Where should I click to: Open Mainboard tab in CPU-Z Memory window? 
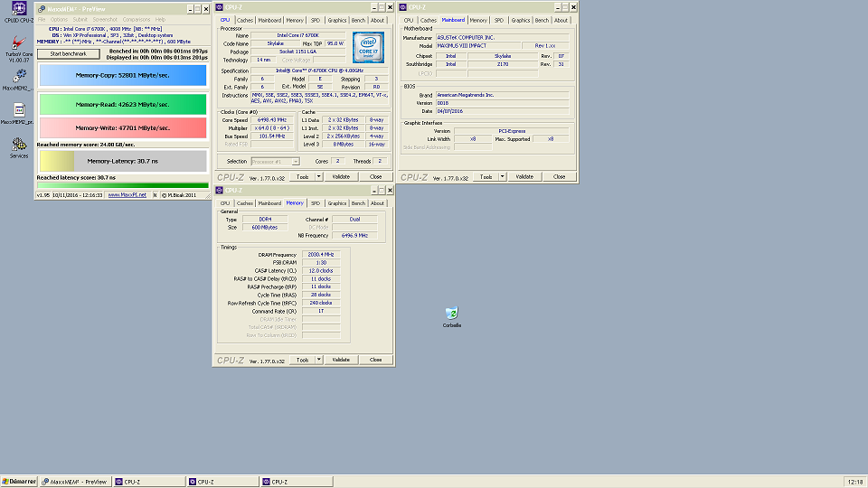(x=269, y=203)
